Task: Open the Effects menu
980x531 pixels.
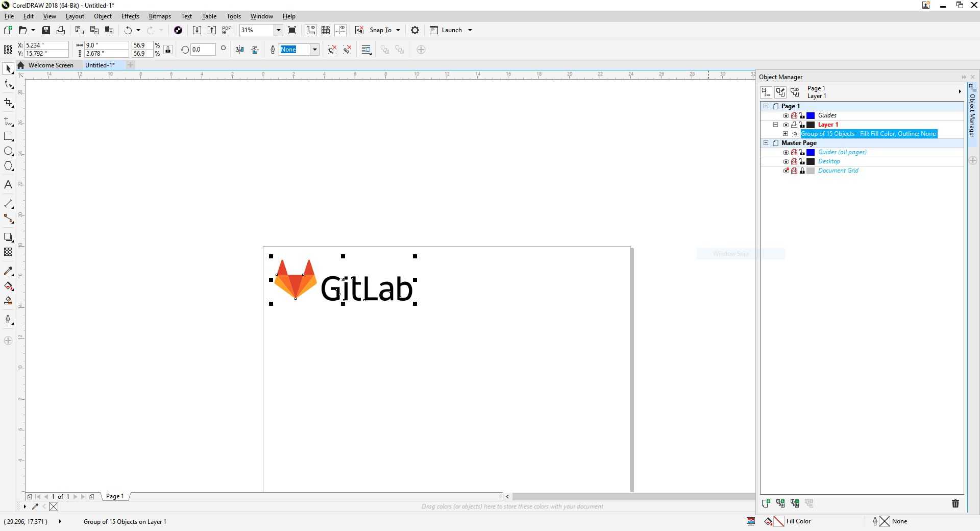Action: pyautogui.click(x=130, y=16)
